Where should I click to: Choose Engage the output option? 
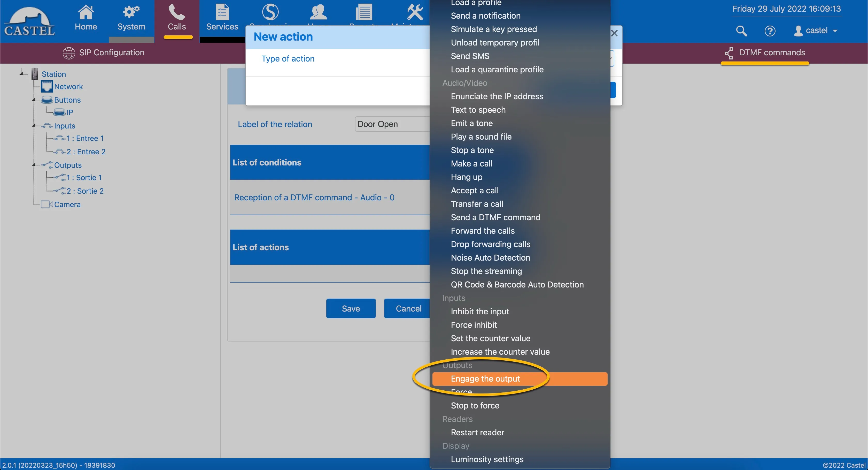[x=520, y=379]
